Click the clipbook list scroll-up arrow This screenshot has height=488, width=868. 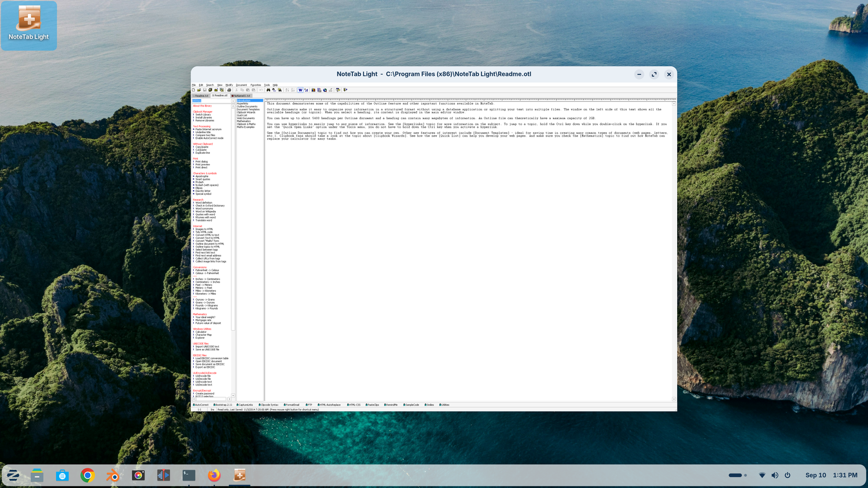(233, 106)
